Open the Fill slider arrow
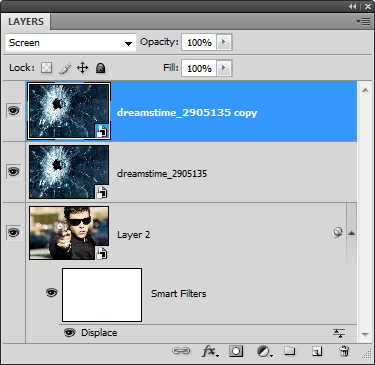375x365 pixels. click(224, 68)
